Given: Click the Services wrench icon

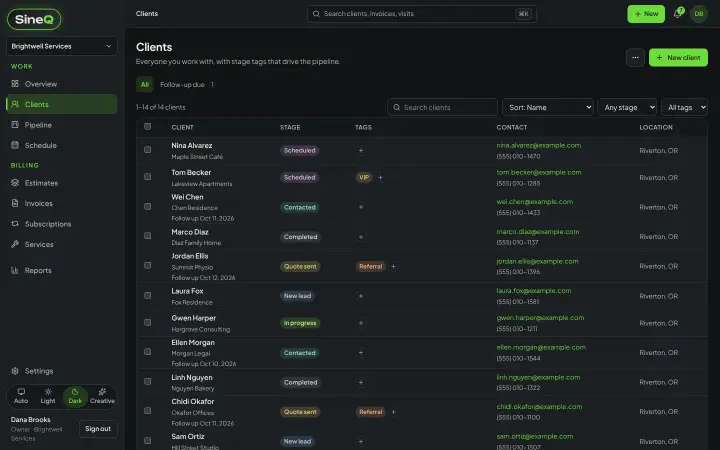Looking at the screenshot, I should click(x=15, y=244).
